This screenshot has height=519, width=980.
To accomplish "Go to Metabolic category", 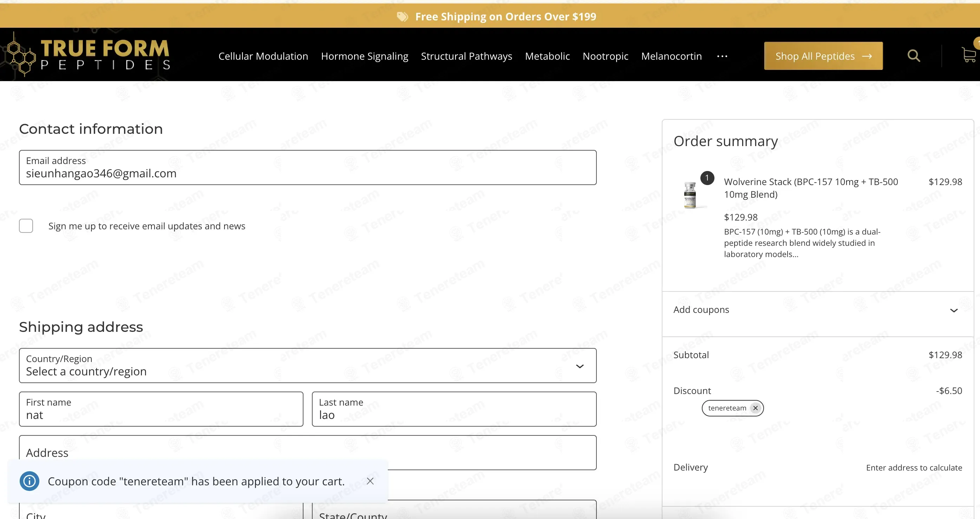I will [x=548, y=56].
